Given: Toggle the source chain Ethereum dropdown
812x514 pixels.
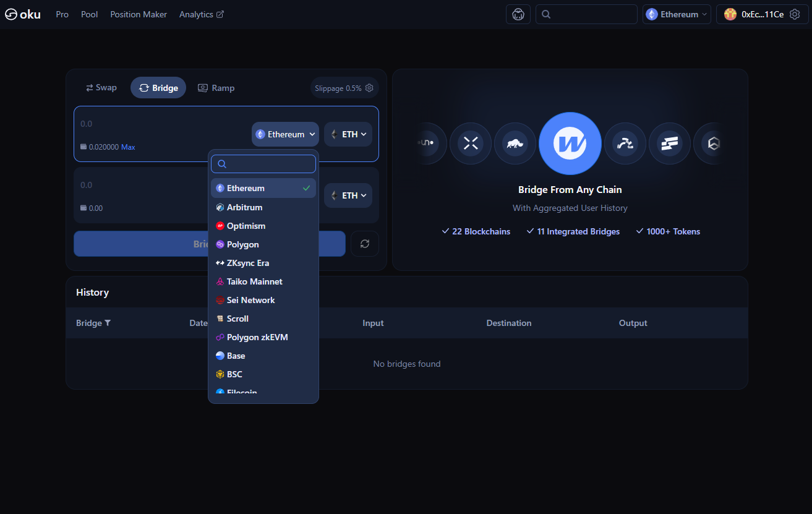Looking at the screenshot, I should [x=285, y=134].
